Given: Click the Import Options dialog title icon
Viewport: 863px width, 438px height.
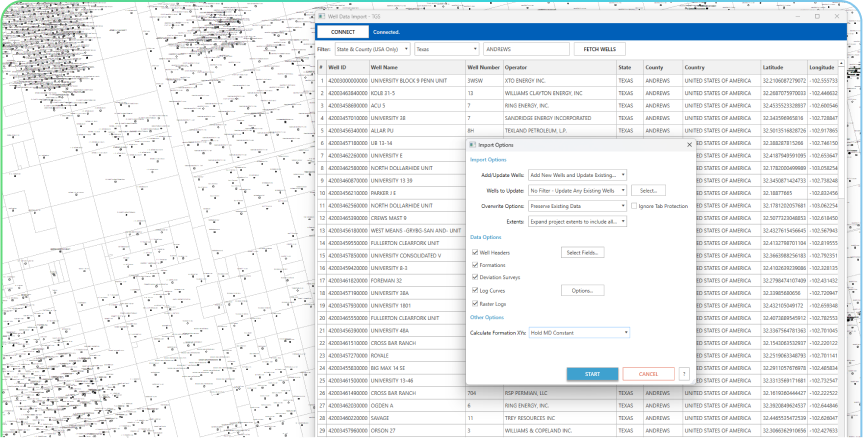Looking at the screenshot, I should point(472,145).
